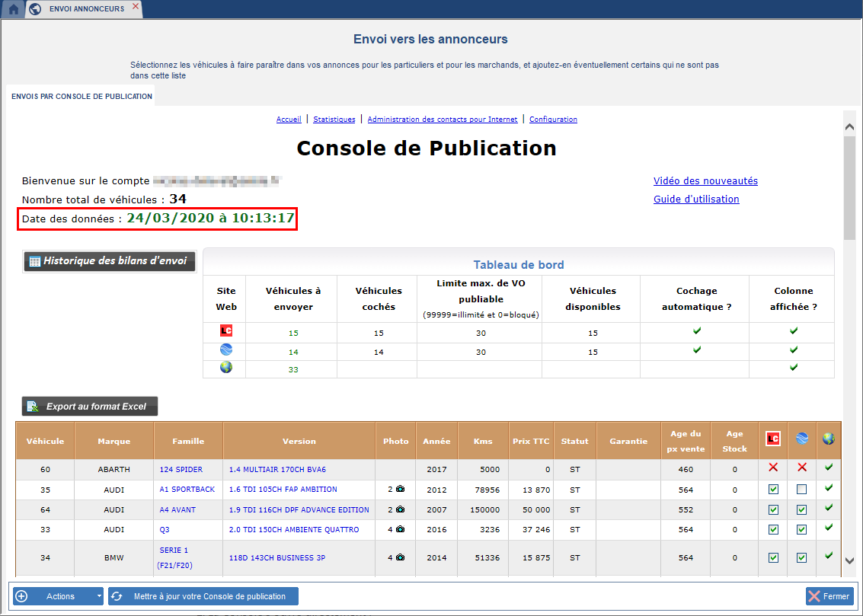Open the 1.4 MULTIAIR 170CH BVA6 version link
Viewport: 863px width, 616px height.
277,470
